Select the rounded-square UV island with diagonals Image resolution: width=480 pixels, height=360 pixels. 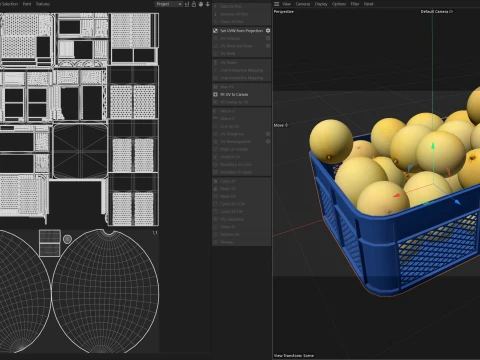click(80, 151)
